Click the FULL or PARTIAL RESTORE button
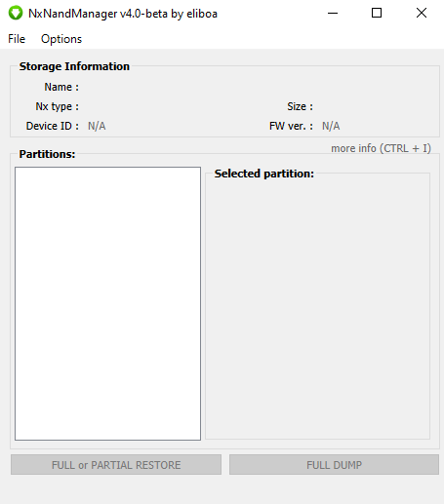 [116, 465]
